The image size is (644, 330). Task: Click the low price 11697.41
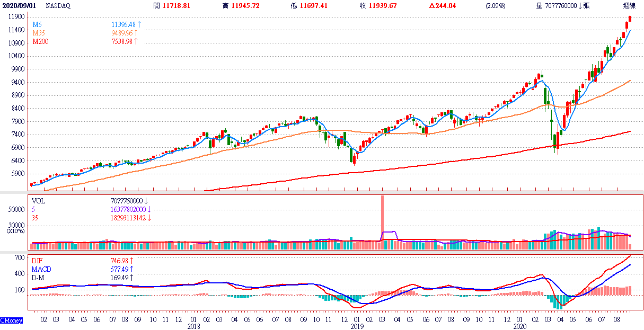point(314,6)
